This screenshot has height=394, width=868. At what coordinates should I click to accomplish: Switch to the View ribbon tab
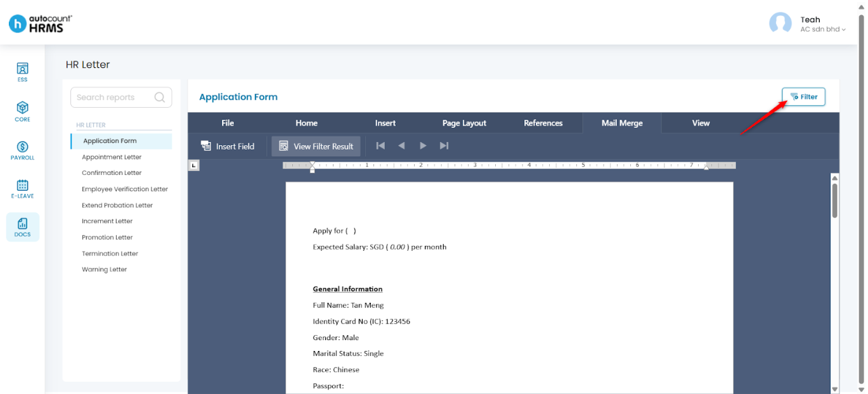tap(701, 123)
